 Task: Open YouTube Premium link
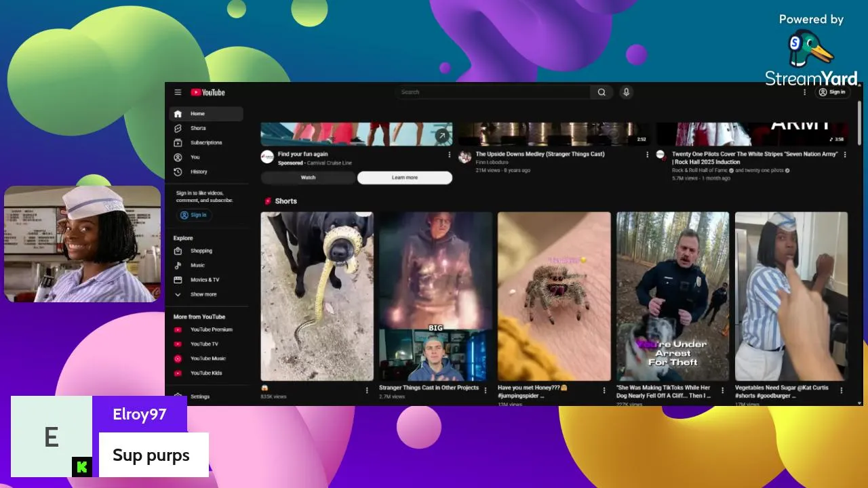206,329
